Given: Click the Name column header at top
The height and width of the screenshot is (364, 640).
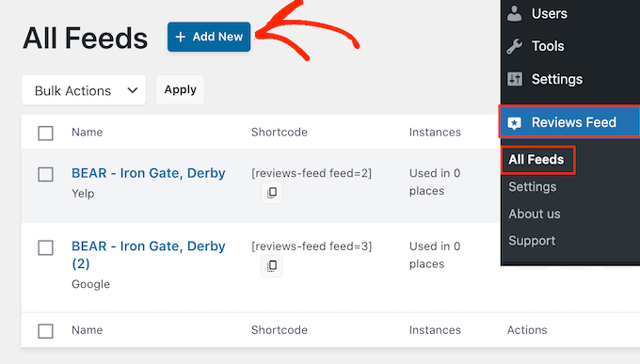Looking at the screenshot, I should pyautogui.click(x=87, y=133).
